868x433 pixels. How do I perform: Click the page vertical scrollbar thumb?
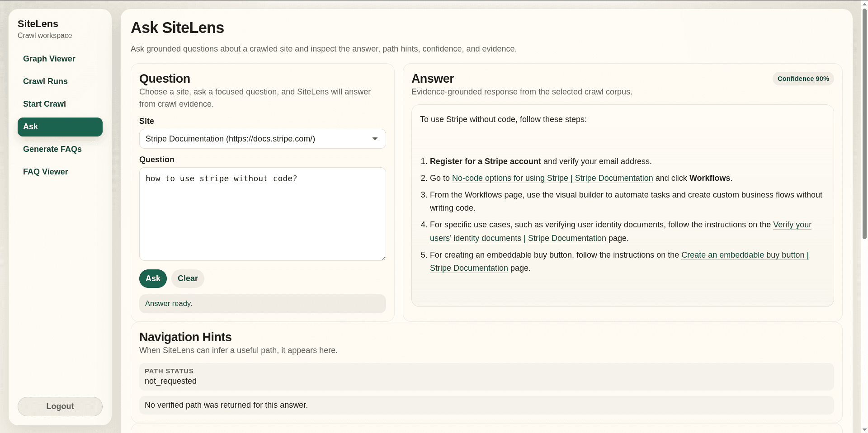[x=864, y=124]
